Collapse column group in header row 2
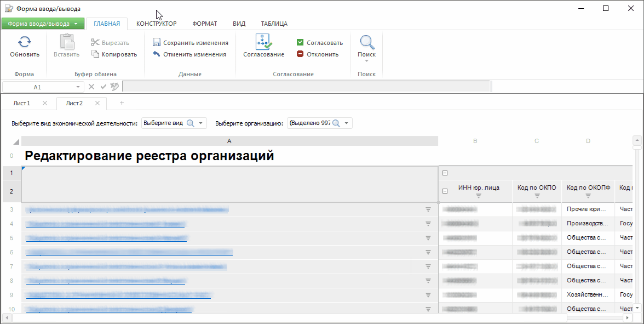Image resolution: width=644 pixels, height=324 pixels. 445,191
